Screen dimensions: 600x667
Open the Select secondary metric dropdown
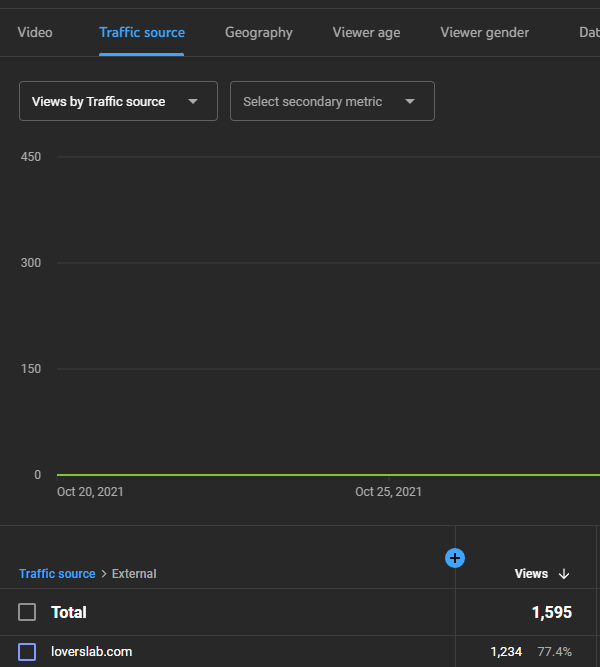click(x=332, y=101)
